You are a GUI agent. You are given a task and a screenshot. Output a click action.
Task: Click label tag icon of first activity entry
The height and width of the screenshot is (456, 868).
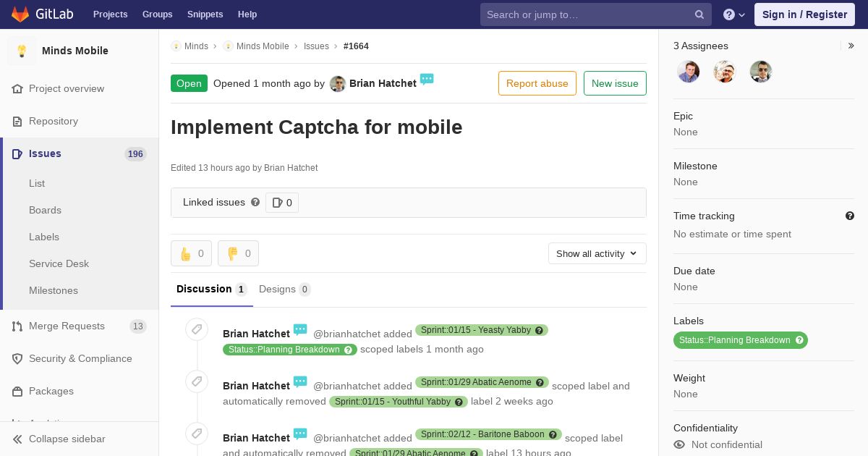click(x=197, y=329)
